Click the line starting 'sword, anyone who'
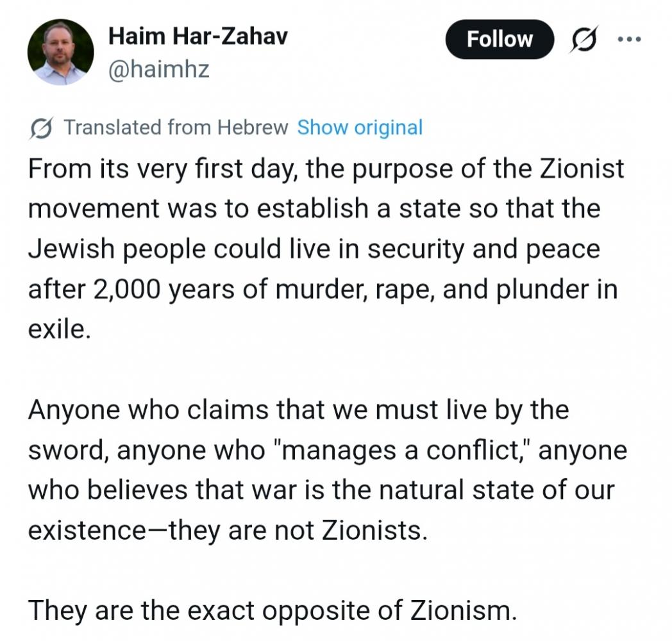The width and height of the screenshot is (672, 641). (327, 451)
